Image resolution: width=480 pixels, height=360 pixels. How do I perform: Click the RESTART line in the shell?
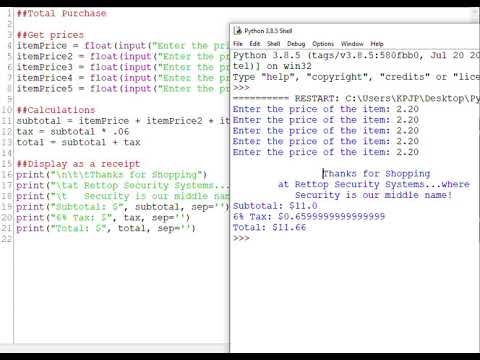coord(356,99)
